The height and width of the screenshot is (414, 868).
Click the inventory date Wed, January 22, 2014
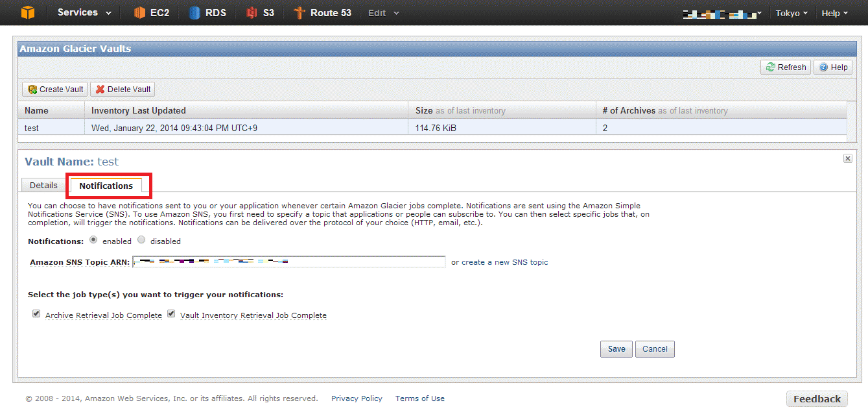click(174, 128)
